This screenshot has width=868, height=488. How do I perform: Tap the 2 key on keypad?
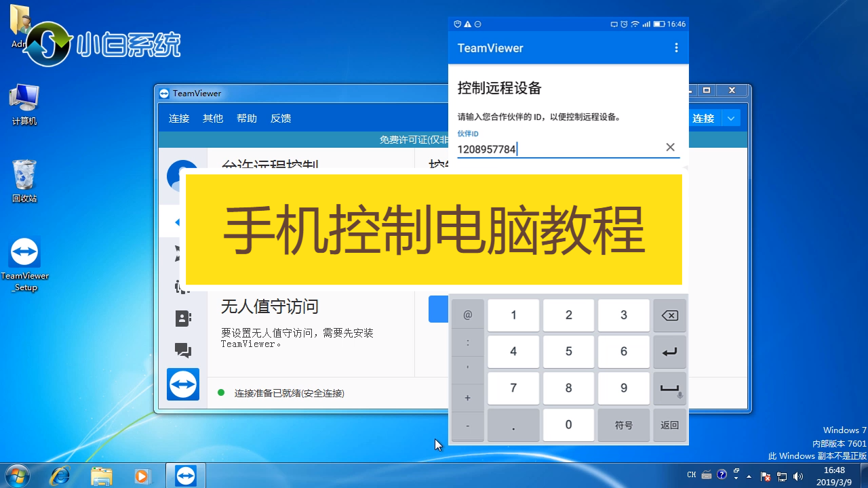click(x=568, y=315)
